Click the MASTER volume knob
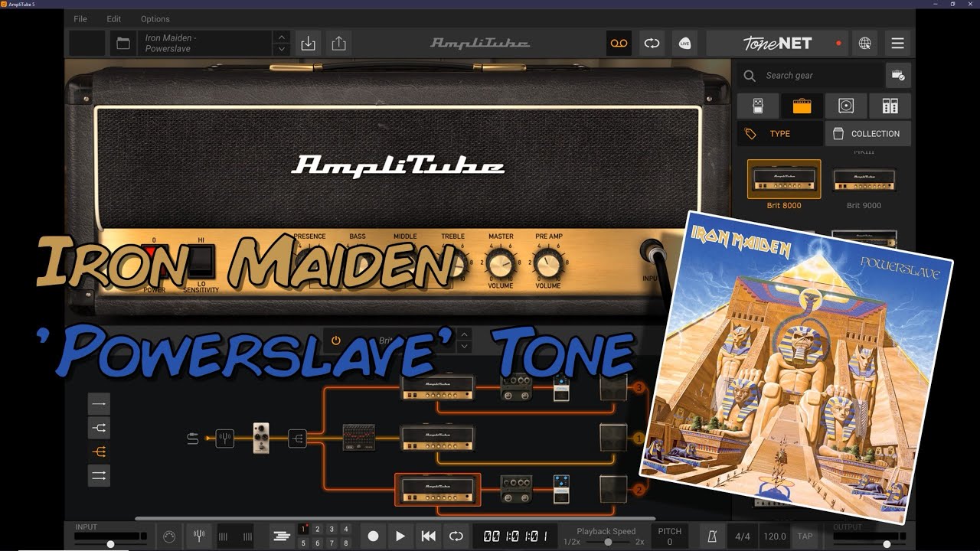 point(500,264)
